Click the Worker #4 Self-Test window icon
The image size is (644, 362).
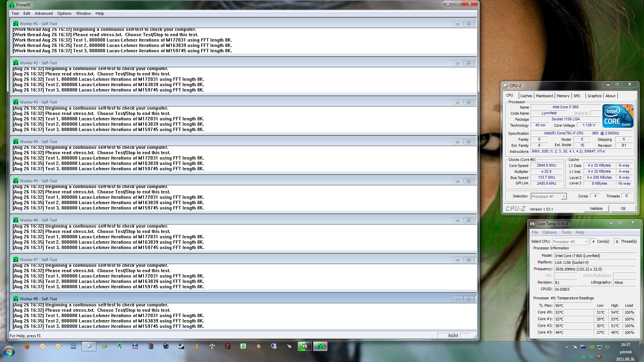point(16,141)
